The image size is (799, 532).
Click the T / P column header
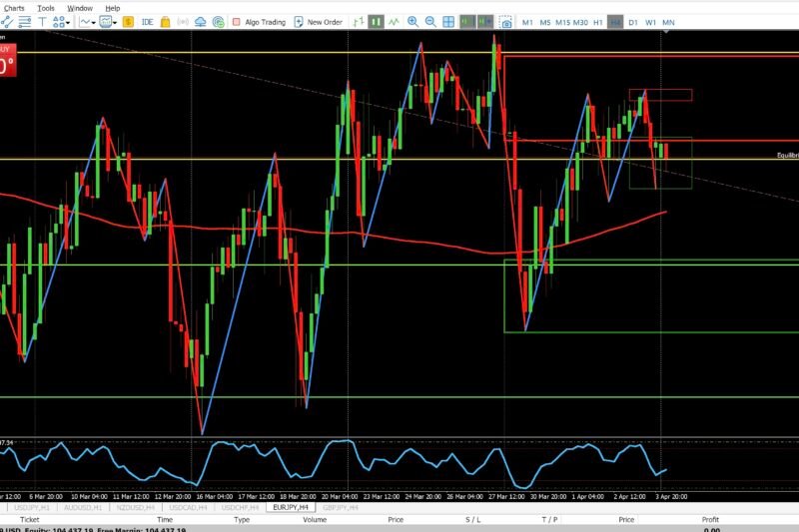tap(549, 519)
